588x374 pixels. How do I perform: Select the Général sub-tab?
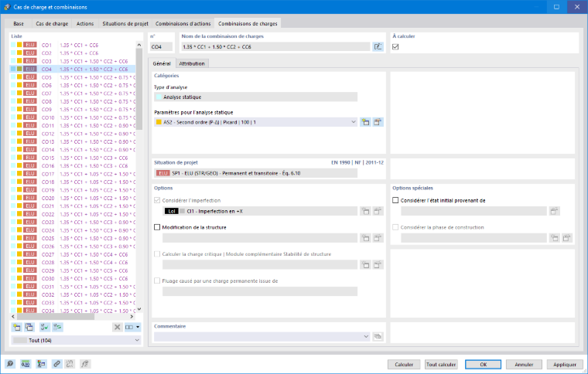(x=162, y=63)
